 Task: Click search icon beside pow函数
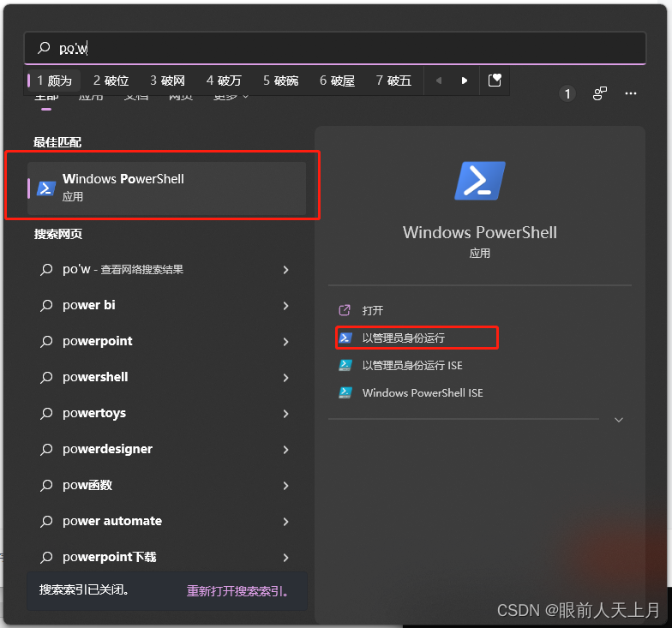pos(46,485)
